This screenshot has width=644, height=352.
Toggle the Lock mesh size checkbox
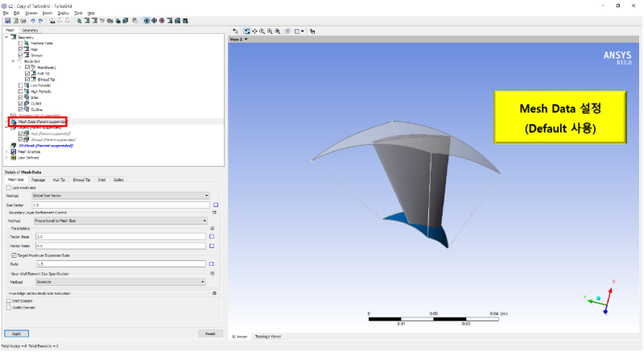coord(9,188)
